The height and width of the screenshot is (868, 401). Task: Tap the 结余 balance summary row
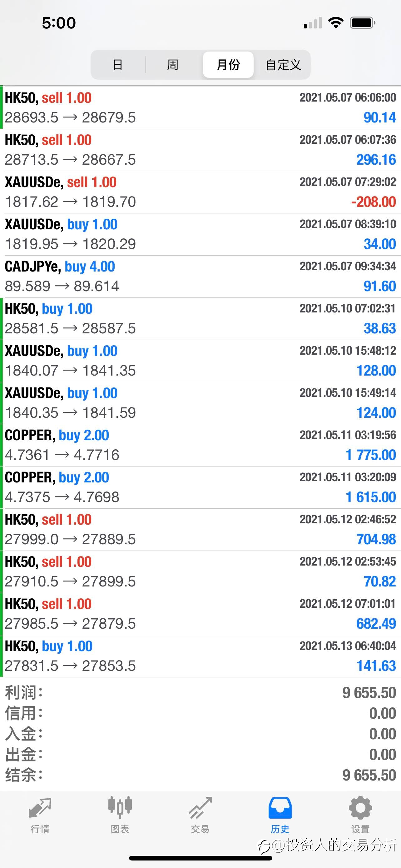pyautogui.click(x=200, y=775)
